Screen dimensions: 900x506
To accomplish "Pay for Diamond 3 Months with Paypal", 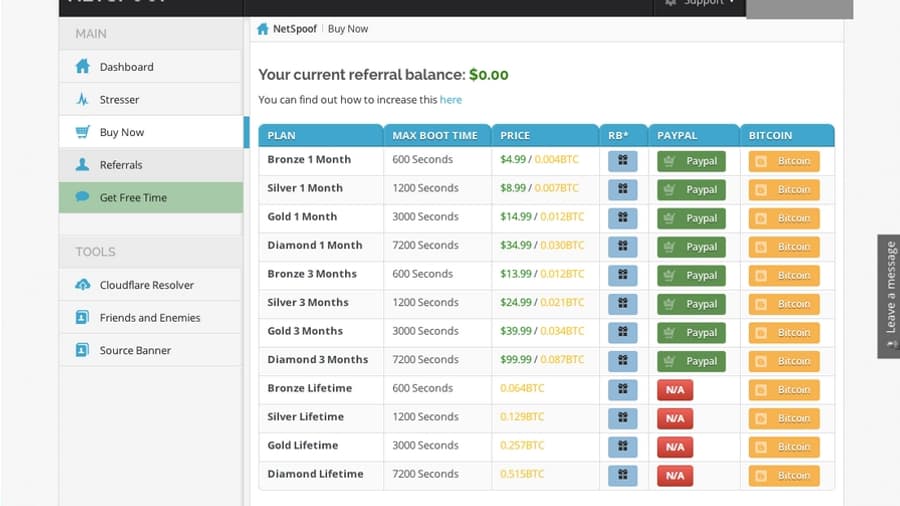I will point(691,361).
